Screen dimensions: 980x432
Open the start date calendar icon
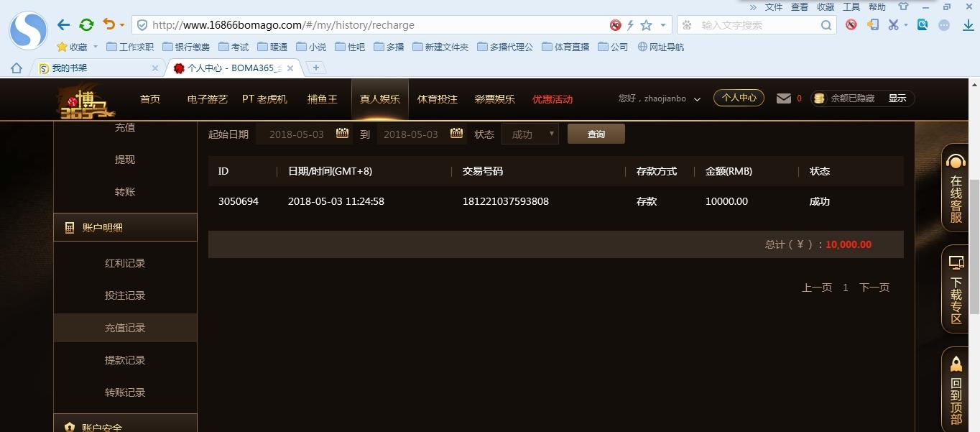tap(342, 134)
